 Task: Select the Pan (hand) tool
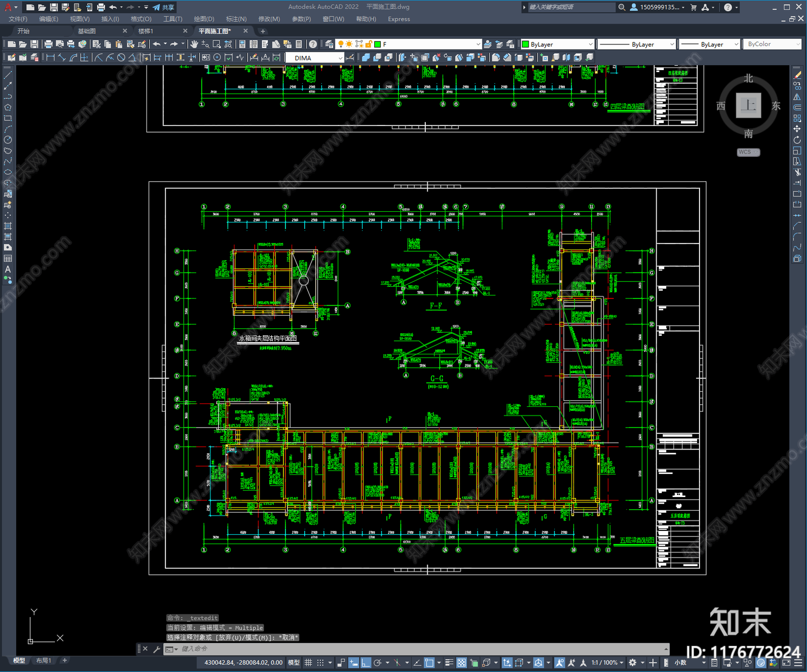pos(194,44)
